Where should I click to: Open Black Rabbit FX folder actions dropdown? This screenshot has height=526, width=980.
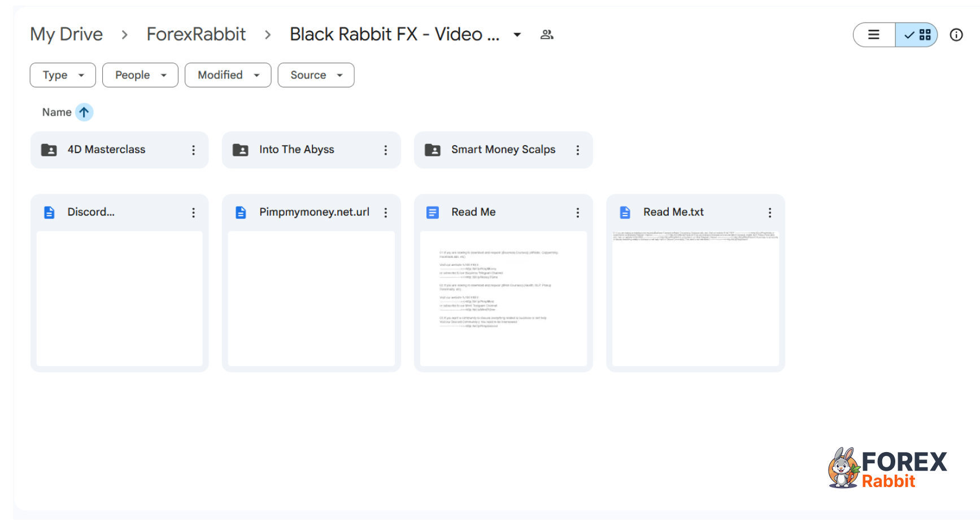[x=517, y=35]
